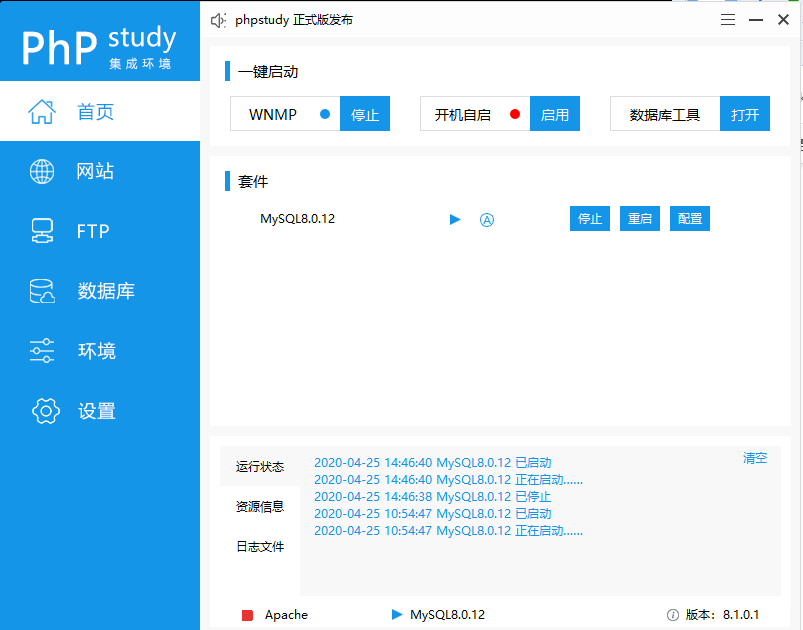The image size is (803, 630).
Task: Open the FTP sidebar tab
Action: (100, 231)
